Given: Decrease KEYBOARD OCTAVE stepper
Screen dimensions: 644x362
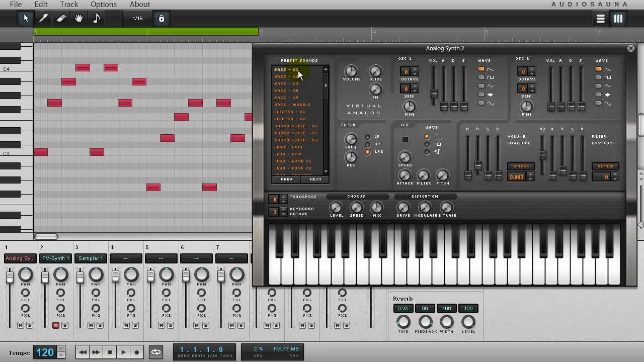Looking at the screenshot, I should (284, 214).
